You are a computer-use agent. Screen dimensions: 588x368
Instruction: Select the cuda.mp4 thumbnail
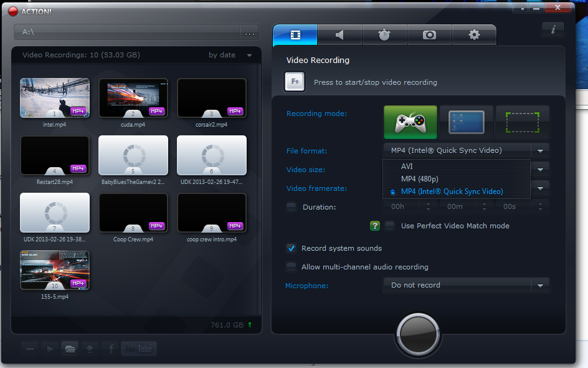pyautogui.click(x=133, y=99)
